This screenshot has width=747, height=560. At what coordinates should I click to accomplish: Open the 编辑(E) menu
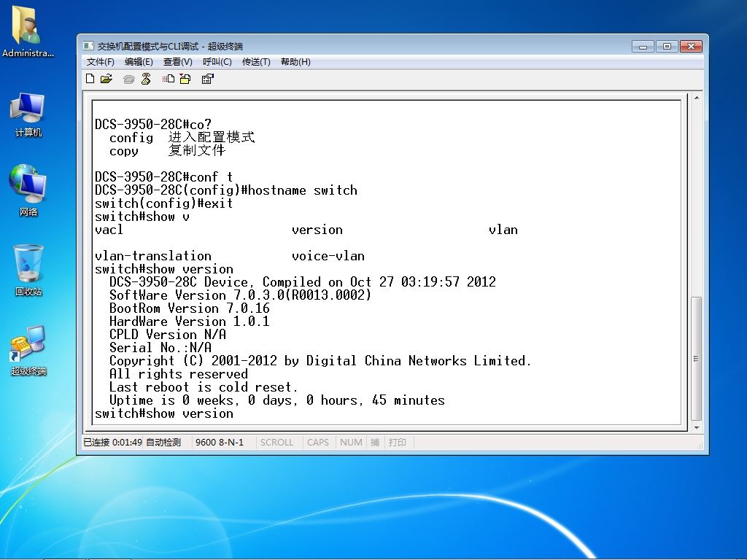click(139, 62)
